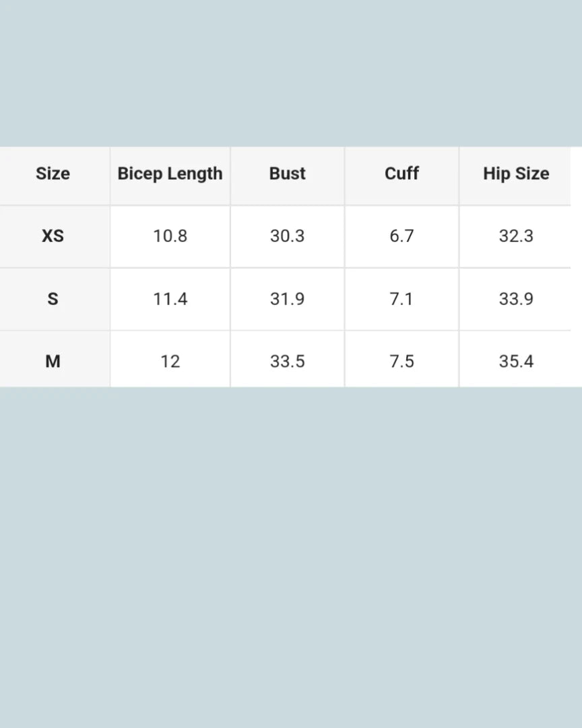This screenshot has height=728, width=582.
Task: Click the XS bicep length value 10.8
Action: [x=170, y=236]
